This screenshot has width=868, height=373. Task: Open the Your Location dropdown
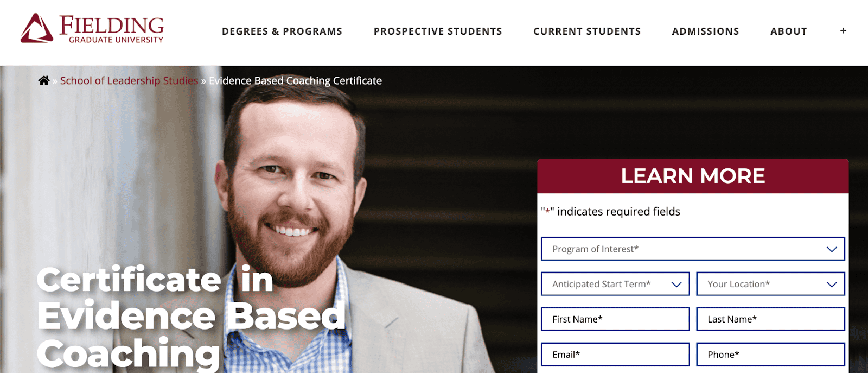coord(770,283)
